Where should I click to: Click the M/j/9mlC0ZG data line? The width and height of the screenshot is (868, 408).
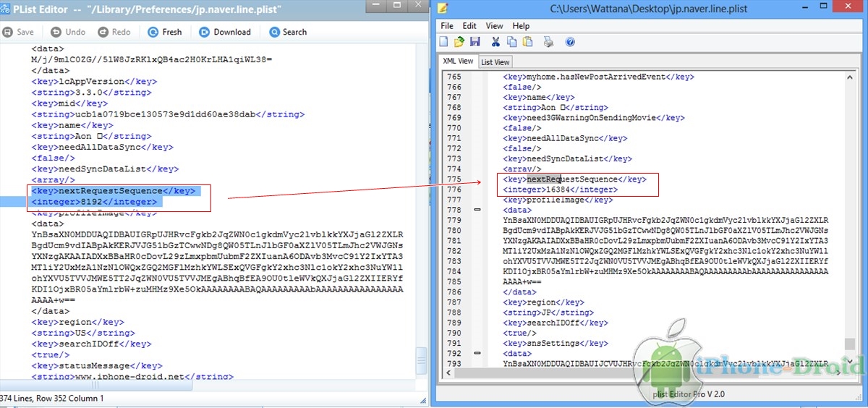point(152,59)
